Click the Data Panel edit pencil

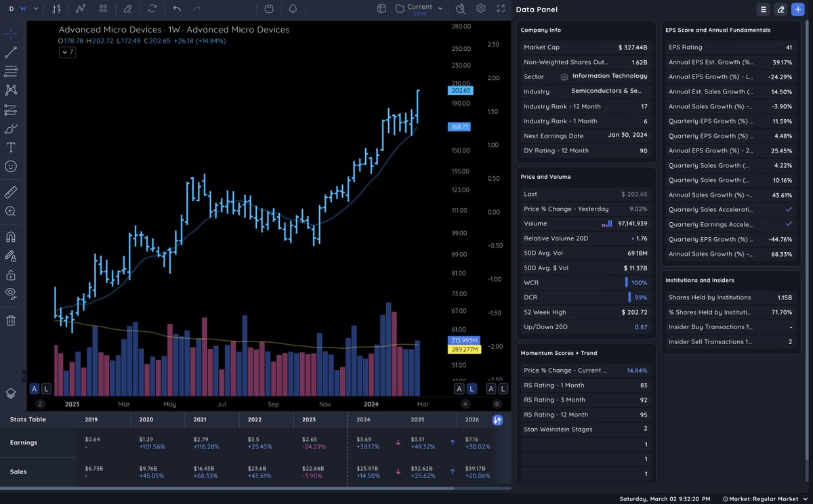click(x=780, y=9)
